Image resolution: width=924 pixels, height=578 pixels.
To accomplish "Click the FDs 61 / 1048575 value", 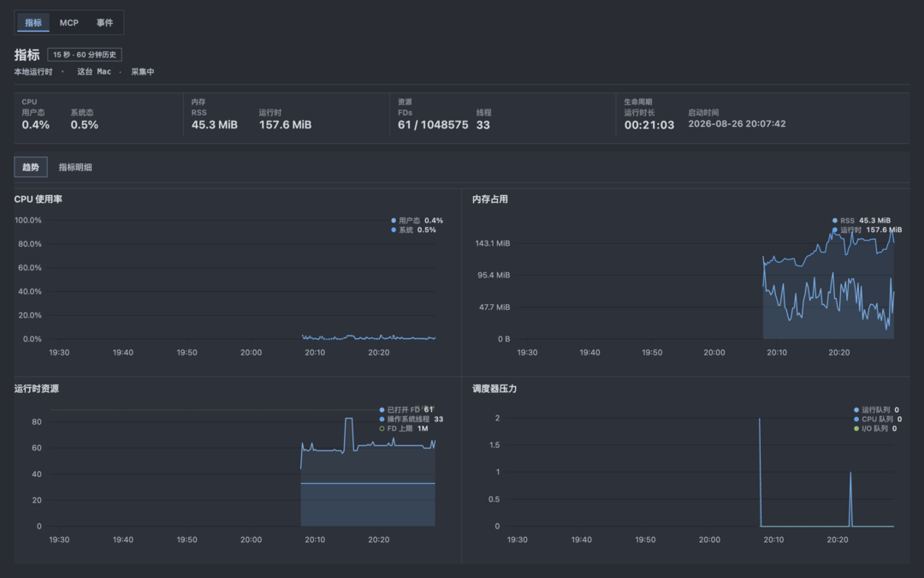I will 433,124.
